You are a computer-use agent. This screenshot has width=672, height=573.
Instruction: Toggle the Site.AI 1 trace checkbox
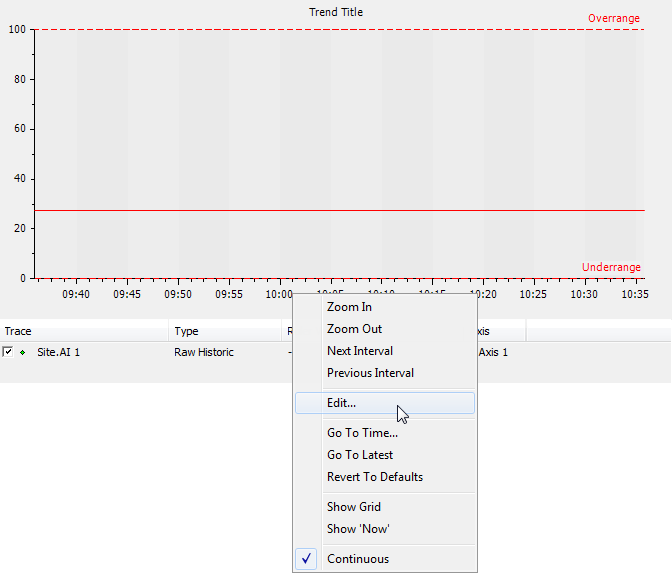(8, 352)
